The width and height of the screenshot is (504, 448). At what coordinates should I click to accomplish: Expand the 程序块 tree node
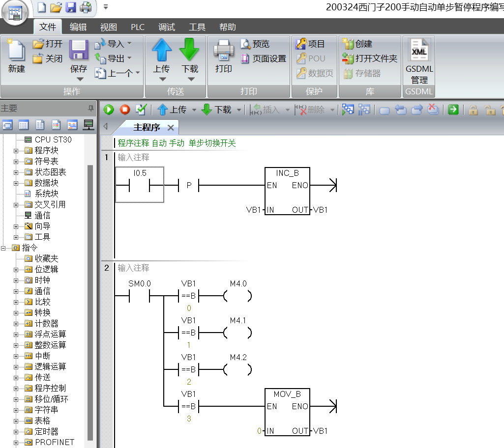pos(16,150)
